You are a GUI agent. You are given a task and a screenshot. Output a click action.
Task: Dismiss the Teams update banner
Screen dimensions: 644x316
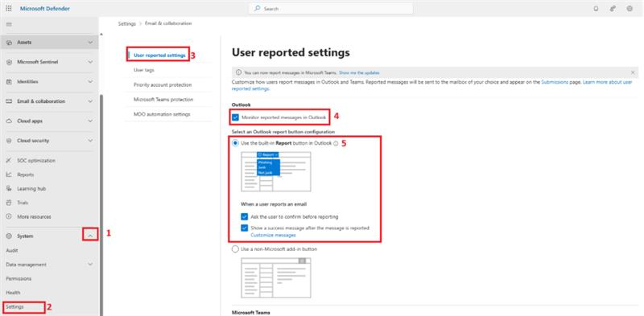coord(633,72)
